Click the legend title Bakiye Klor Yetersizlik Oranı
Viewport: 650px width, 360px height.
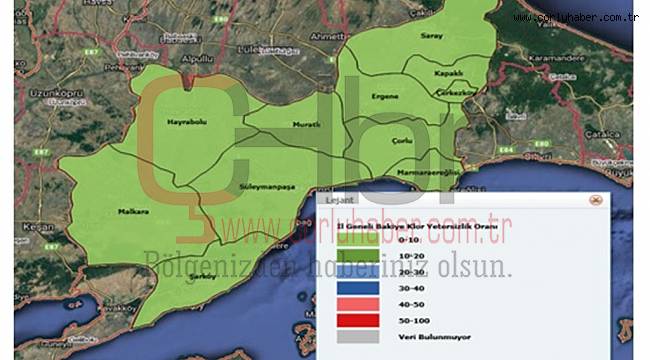point(417,226)
